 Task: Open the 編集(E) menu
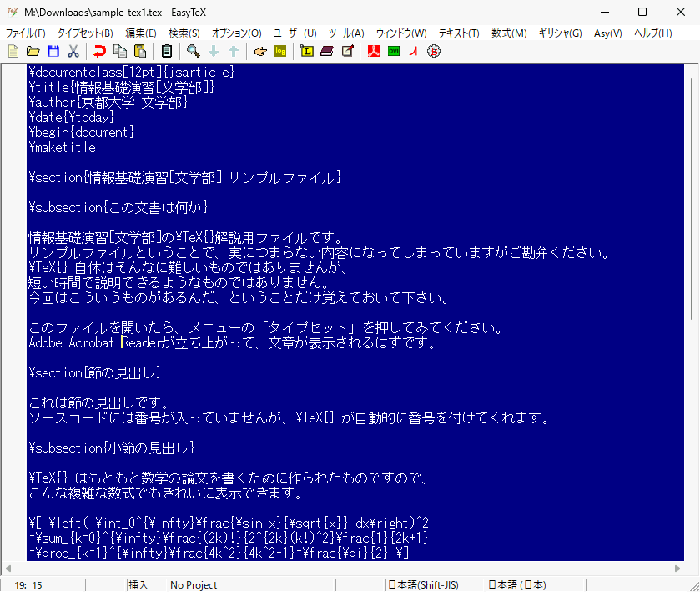click(x=141, y=33)
